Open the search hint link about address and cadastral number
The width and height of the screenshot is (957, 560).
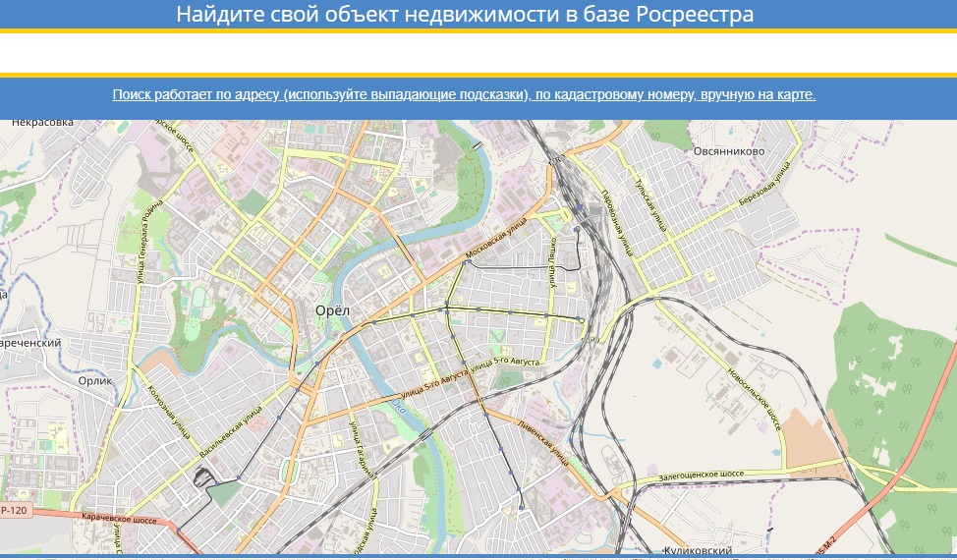pyautogui.click(x=464, y=95)
